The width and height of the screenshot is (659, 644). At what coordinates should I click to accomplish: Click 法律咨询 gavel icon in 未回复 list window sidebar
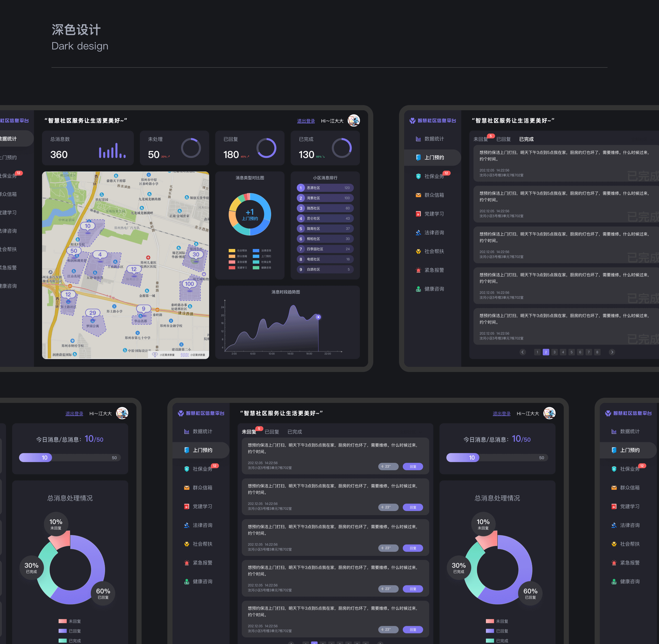click(187, 525)
